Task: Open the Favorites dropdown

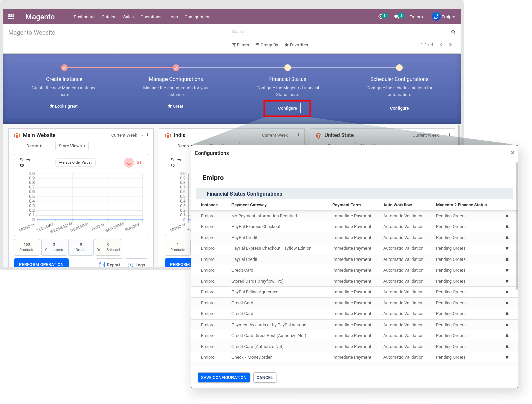Action: 296,45
